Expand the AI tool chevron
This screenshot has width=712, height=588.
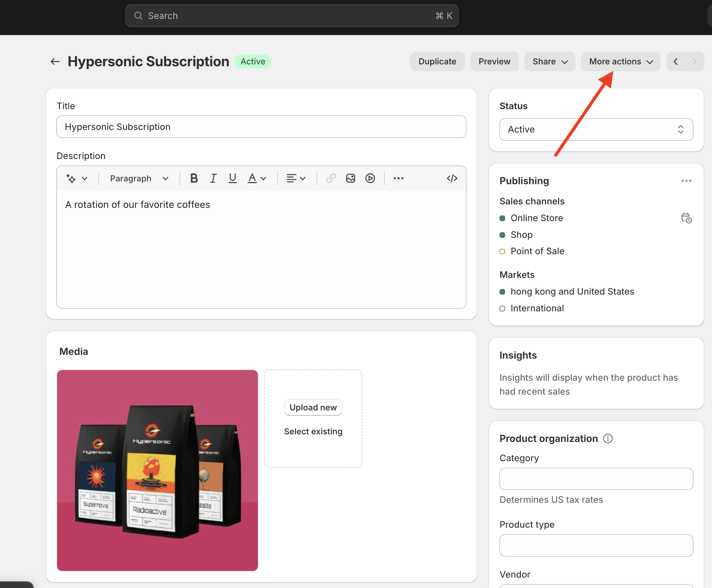(85, 179)
